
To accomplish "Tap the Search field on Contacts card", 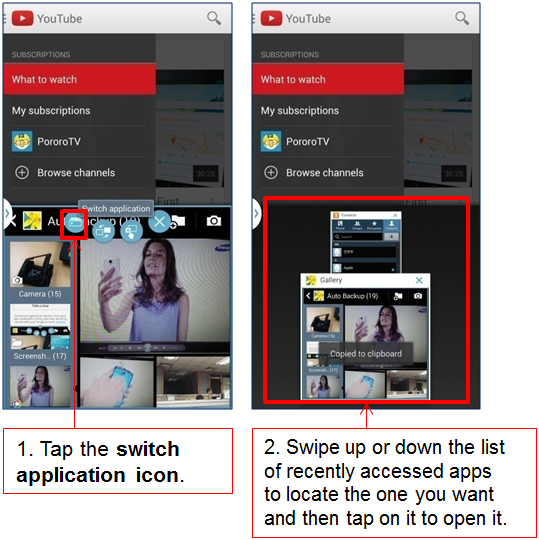I will tap(358, 237).
